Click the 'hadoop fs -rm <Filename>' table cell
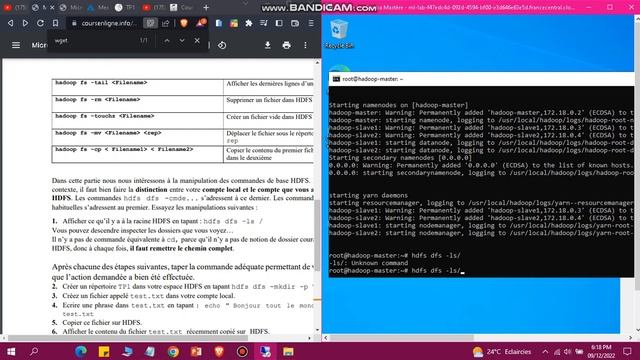 point(138,104)
